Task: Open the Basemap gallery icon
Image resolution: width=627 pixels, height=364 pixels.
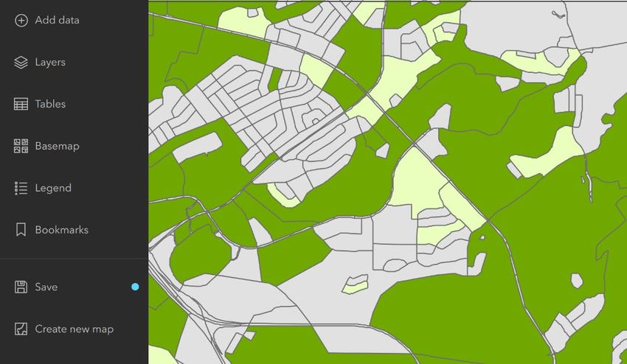Action: [21, 146]
